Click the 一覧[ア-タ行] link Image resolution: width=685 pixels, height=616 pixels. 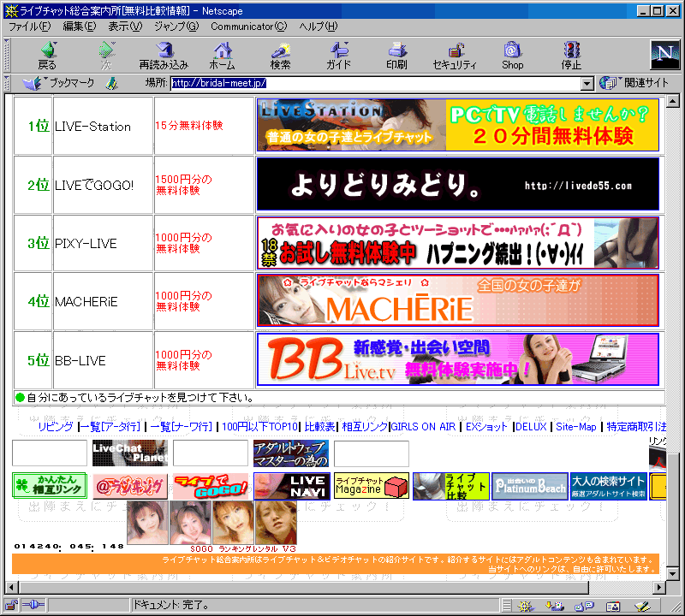click(110, 427)
